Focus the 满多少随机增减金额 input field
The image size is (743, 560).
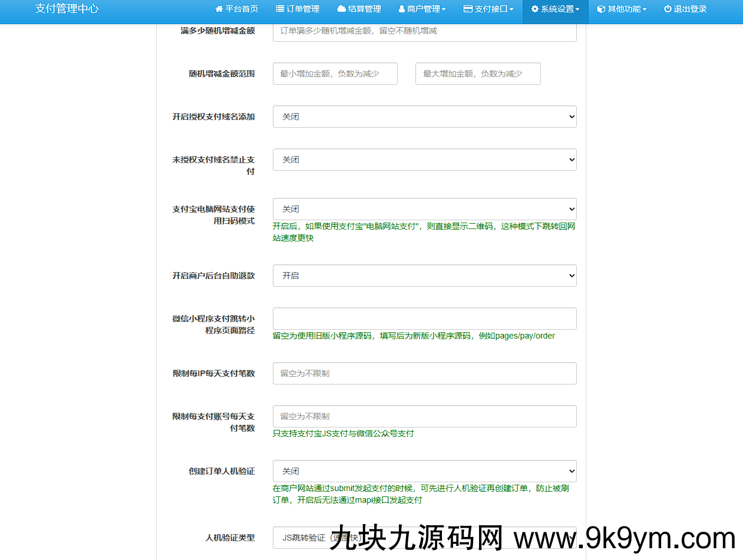[x=424, y=31]
